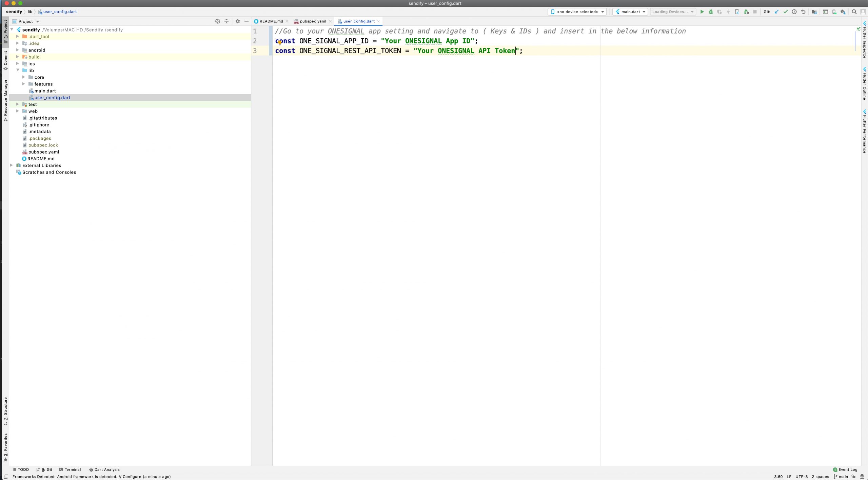Click lib breadcrumb in navigation bar

[30, 12]
